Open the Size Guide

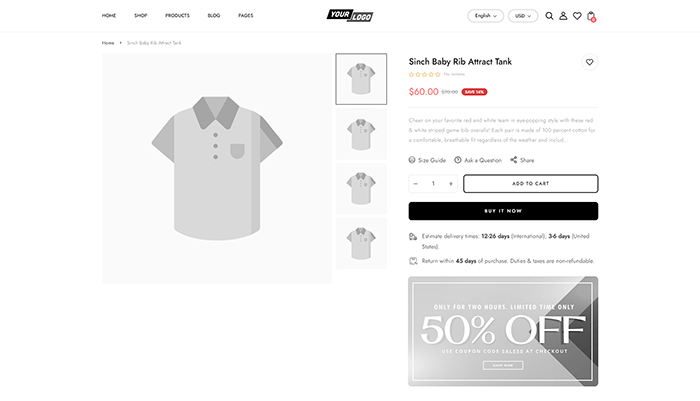tap(428, 160)
